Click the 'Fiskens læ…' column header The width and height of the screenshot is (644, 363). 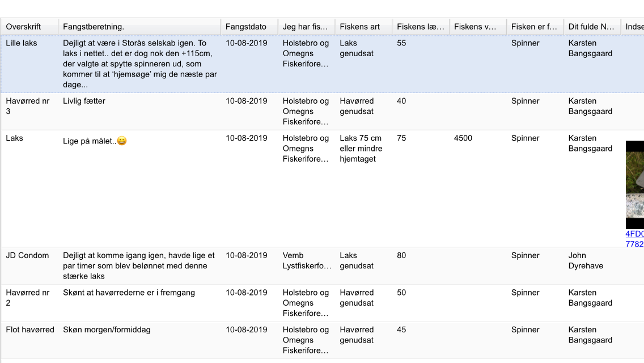[421, 27]
